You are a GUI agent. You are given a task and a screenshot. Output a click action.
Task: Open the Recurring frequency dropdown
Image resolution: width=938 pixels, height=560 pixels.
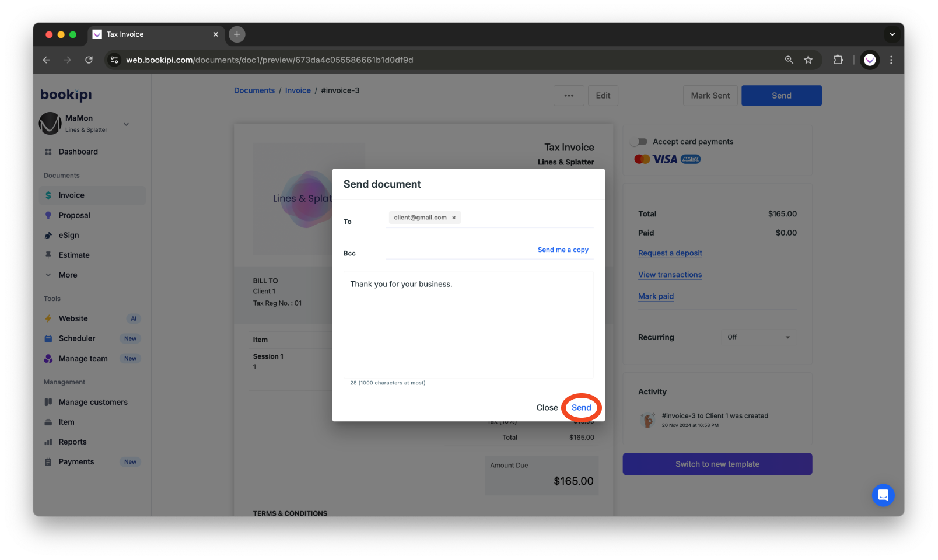[758, 337]
